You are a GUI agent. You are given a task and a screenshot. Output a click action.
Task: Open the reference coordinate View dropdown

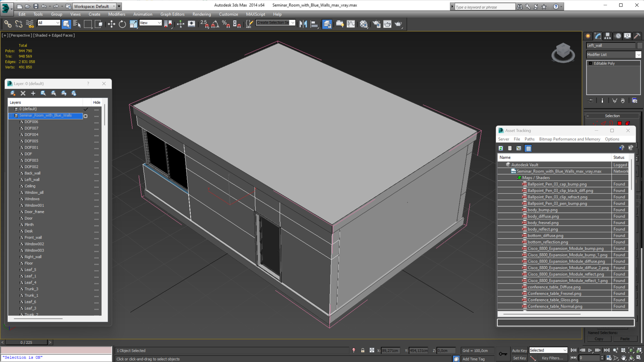[150, 23]
